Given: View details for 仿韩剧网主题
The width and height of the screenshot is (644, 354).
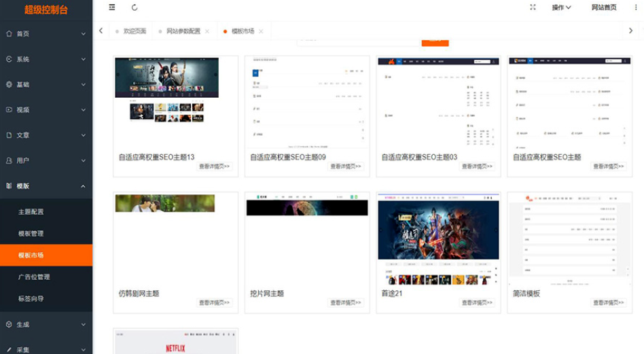Looking at the screenshot, I should 215,302.
